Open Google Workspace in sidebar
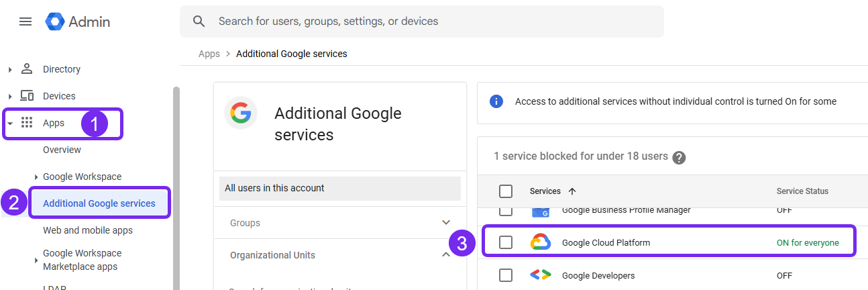 83,177
